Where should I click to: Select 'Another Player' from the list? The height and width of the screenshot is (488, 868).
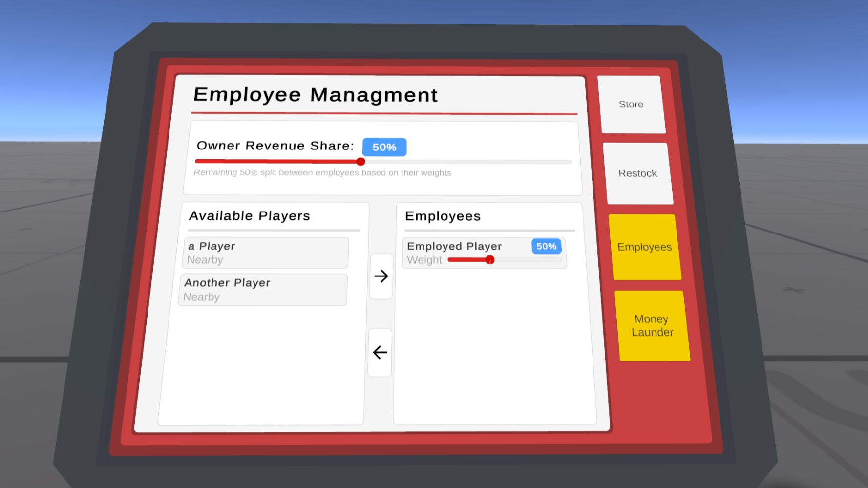click(263, 290)
